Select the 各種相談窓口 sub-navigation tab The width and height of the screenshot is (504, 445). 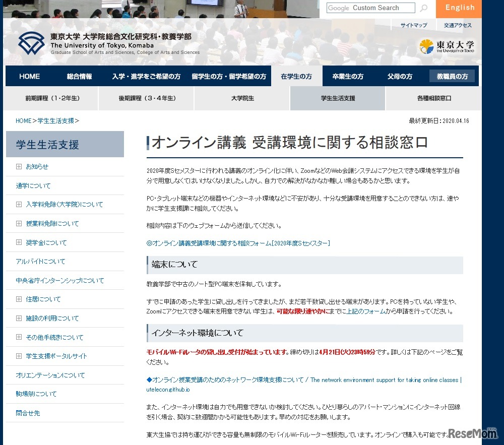434,99
